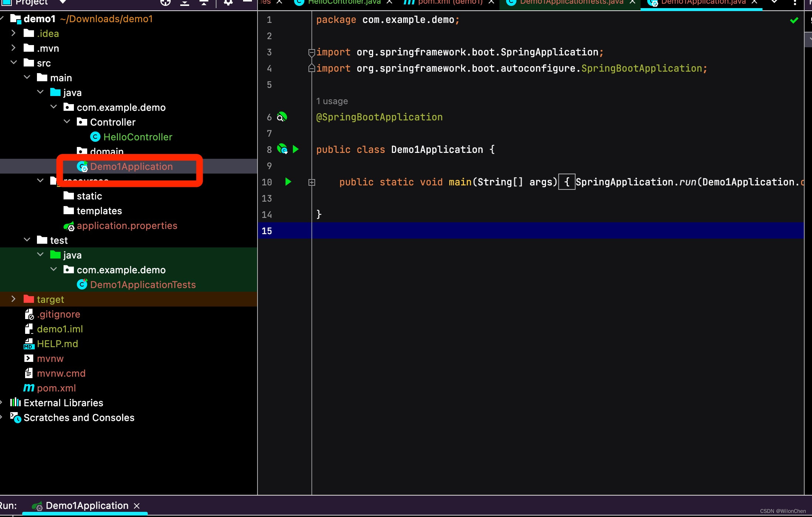Screen dimensions: 812x517
Task: Click the editor's vertical scrollbar thumb
Action: pos(808,40)
